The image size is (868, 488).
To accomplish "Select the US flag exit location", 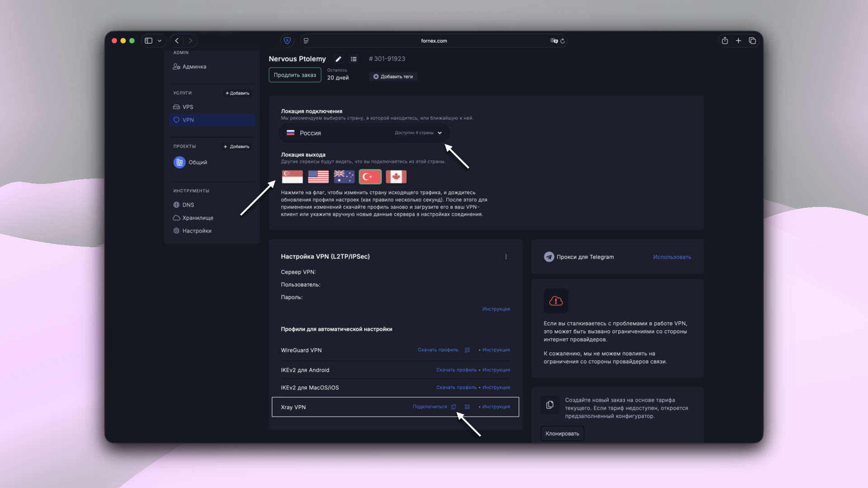I will click(x=318, y=177).
